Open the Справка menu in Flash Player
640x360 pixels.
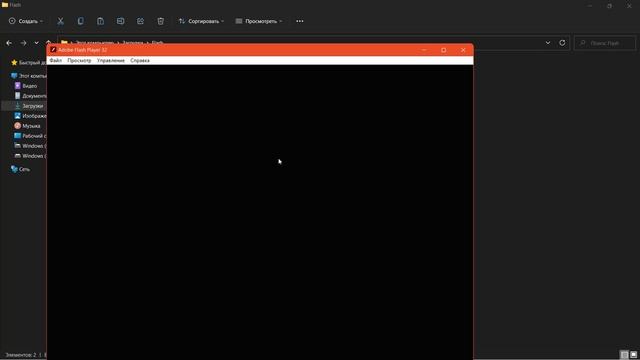140,60
